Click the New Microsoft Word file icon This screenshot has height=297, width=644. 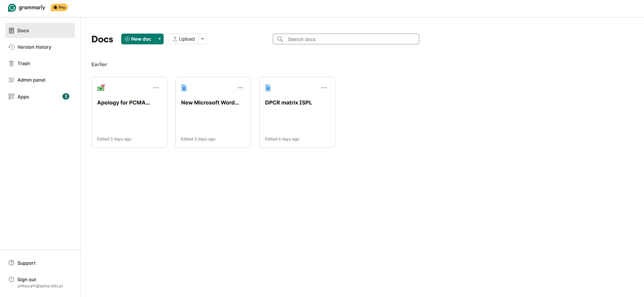184,88
